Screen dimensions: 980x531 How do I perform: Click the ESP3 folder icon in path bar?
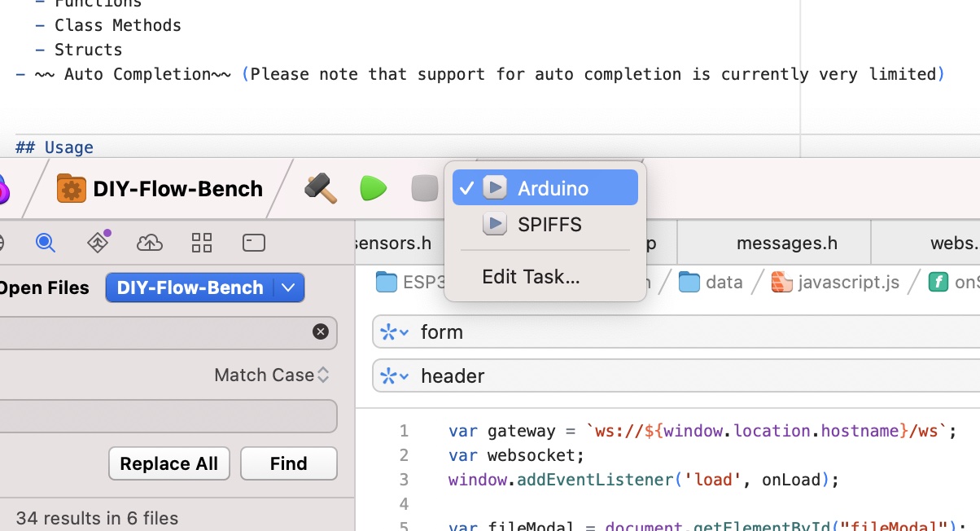[387, 282]
